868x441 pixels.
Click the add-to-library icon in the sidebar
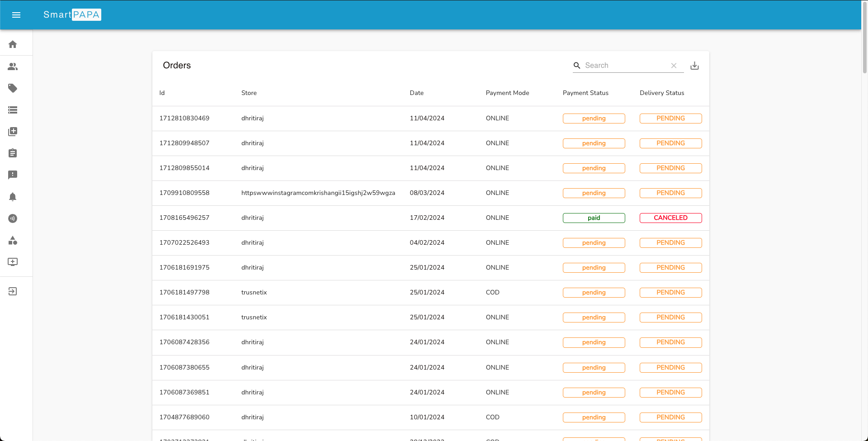(x=13, y=132)
